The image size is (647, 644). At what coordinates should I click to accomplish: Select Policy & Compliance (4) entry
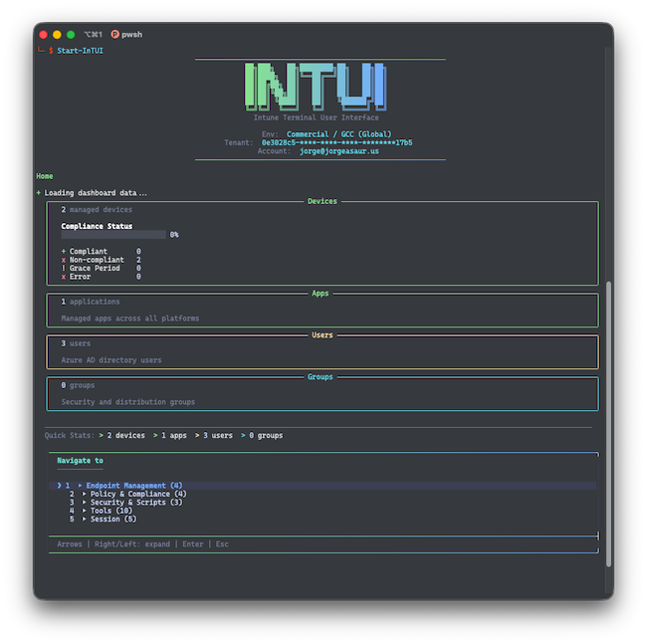click(138, 494)
